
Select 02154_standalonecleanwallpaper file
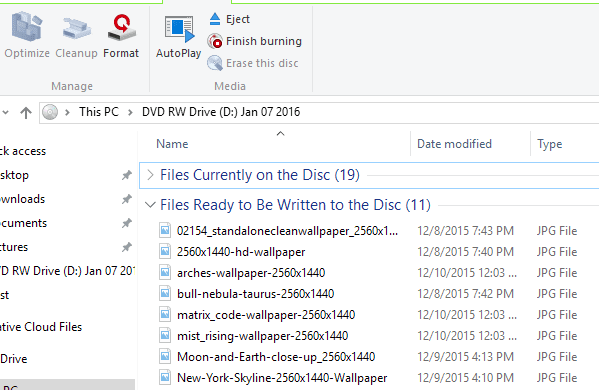pyautogui.click(x=287, y=231)
